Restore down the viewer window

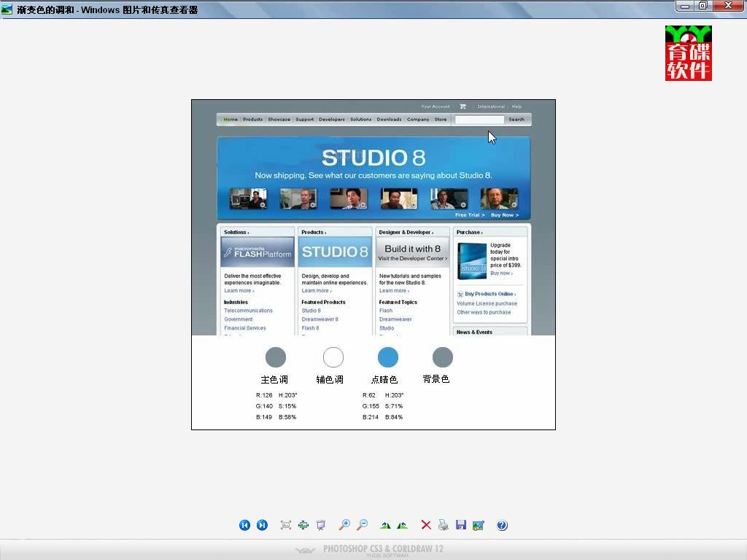click(703, 6)
